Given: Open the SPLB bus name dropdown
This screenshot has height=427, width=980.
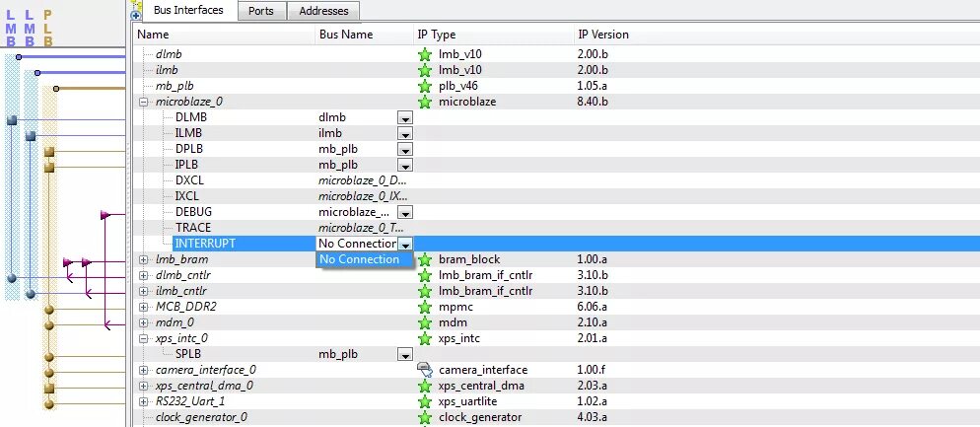Looking at the screenshot, I should [405, 354].
